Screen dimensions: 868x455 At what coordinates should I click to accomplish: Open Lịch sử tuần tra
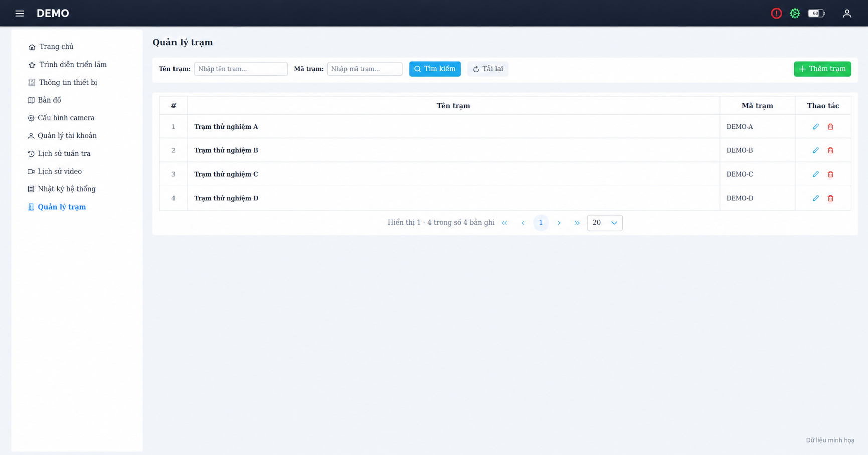(59, 154)
